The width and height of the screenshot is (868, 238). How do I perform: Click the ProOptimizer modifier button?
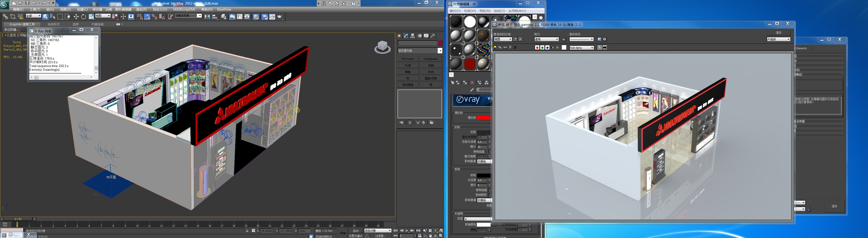click(431, 59)
